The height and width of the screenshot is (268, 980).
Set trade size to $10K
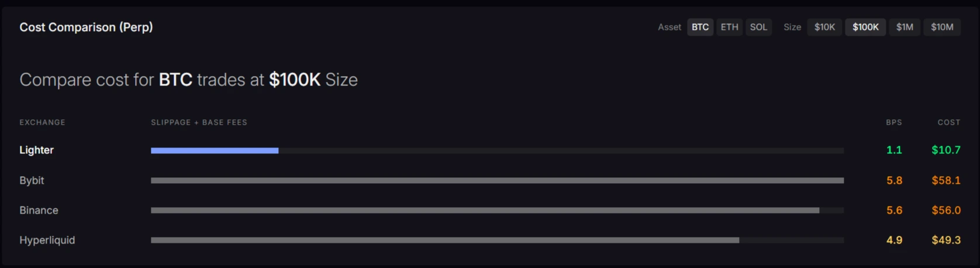click(x=824, y=27)
